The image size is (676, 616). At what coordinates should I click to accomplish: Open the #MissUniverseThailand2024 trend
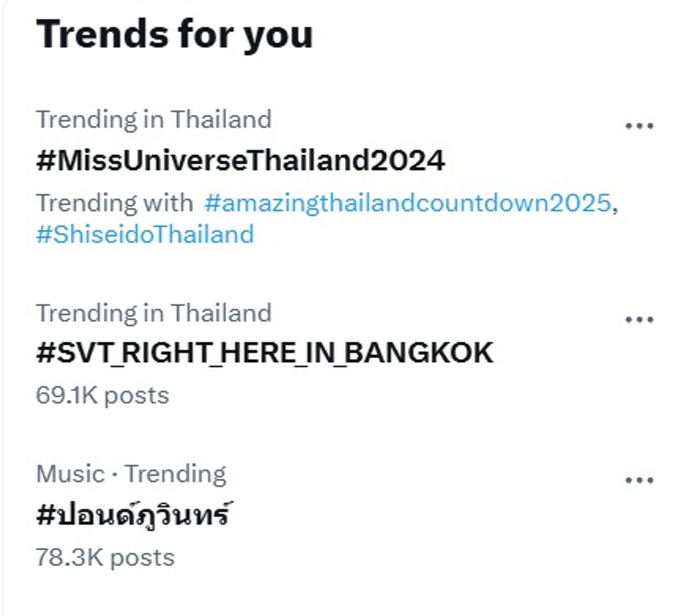pos(240,160)
